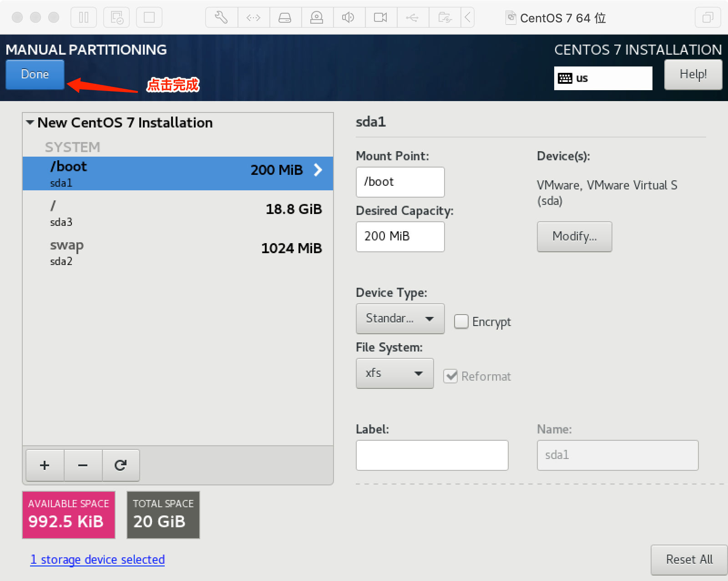Click the Modify... device button
This screenshot has width=728, height=581.
click(575, 236)
